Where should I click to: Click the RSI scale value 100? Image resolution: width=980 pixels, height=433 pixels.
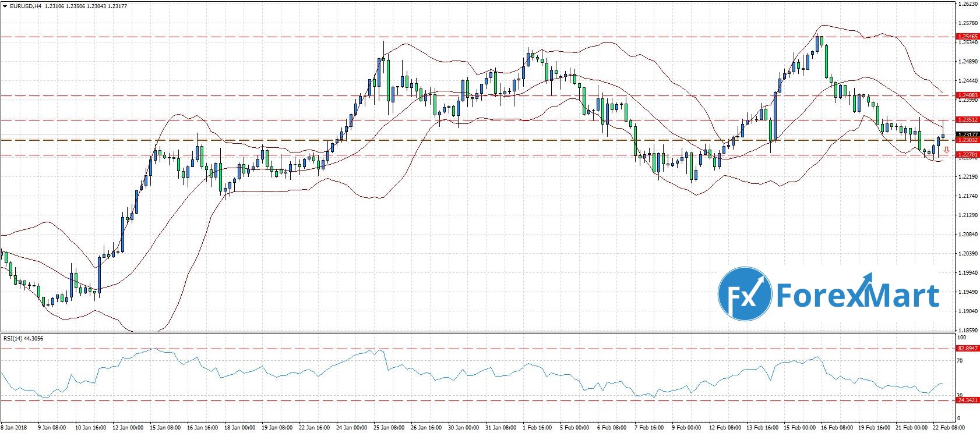(x=961, y=338)
